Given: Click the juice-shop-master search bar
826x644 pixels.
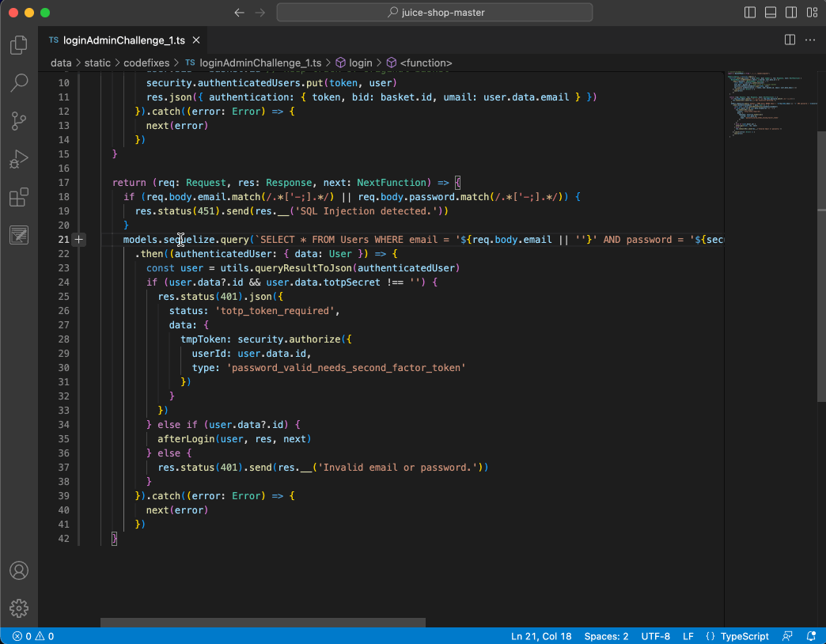Looking at the screenshot, I should [x=434, y=12].
